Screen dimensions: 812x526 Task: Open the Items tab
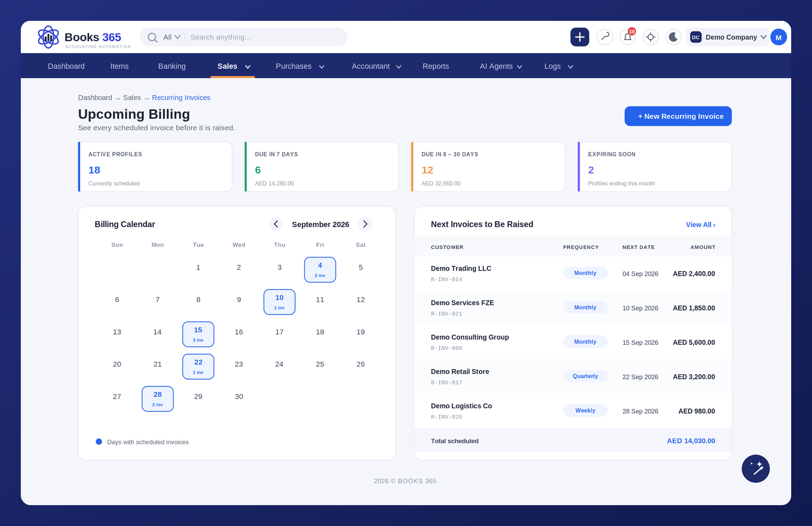pos(119,66)
